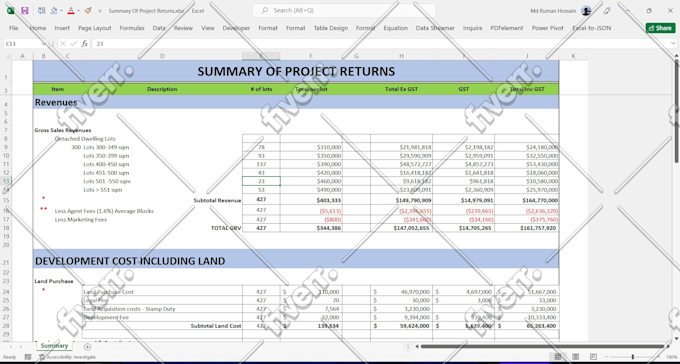This screenshot has width=680, height=364.
Task: Click 'Less Marketing Fees' cell
Action: [x=81, y=220]
